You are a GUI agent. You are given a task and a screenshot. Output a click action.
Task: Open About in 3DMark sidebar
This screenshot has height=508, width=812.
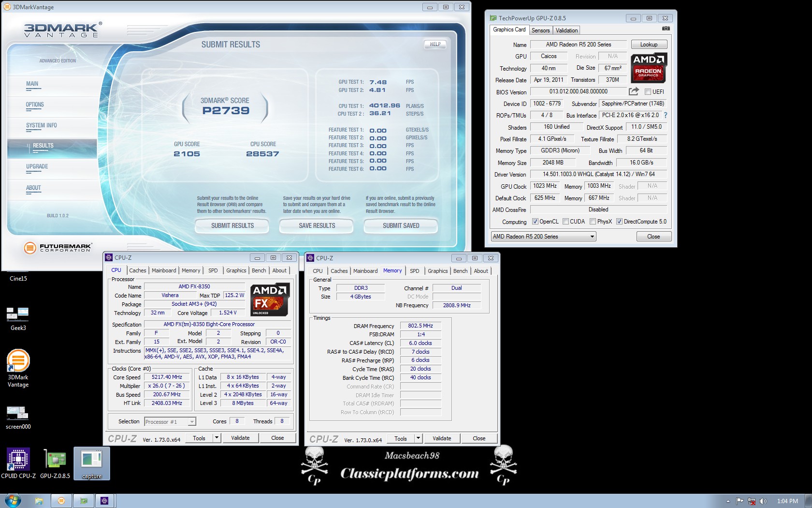(x=33, y=188)
